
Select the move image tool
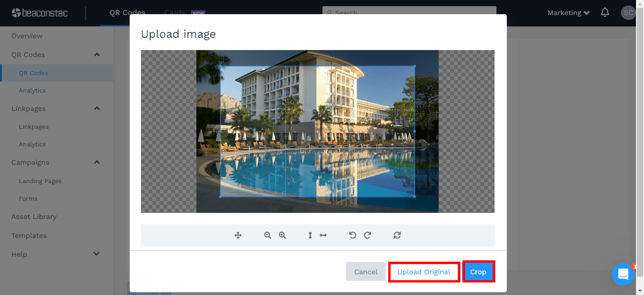[238, 235]
